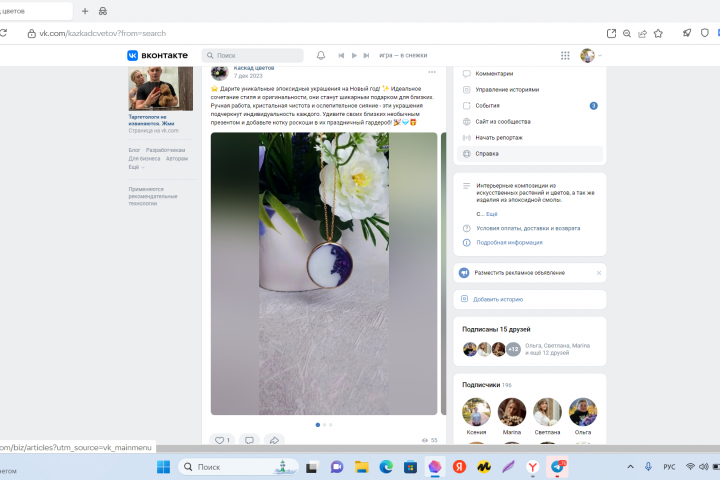Switch the РУС input language indicator
Screen dimensions: 720x480
pyautogui.click(x=669, y=467)
